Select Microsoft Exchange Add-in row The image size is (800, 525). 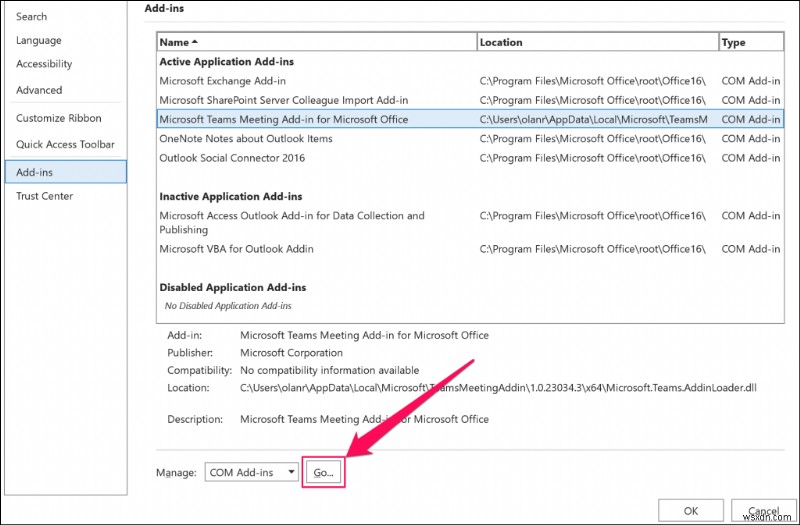click(x=470, y=81)
